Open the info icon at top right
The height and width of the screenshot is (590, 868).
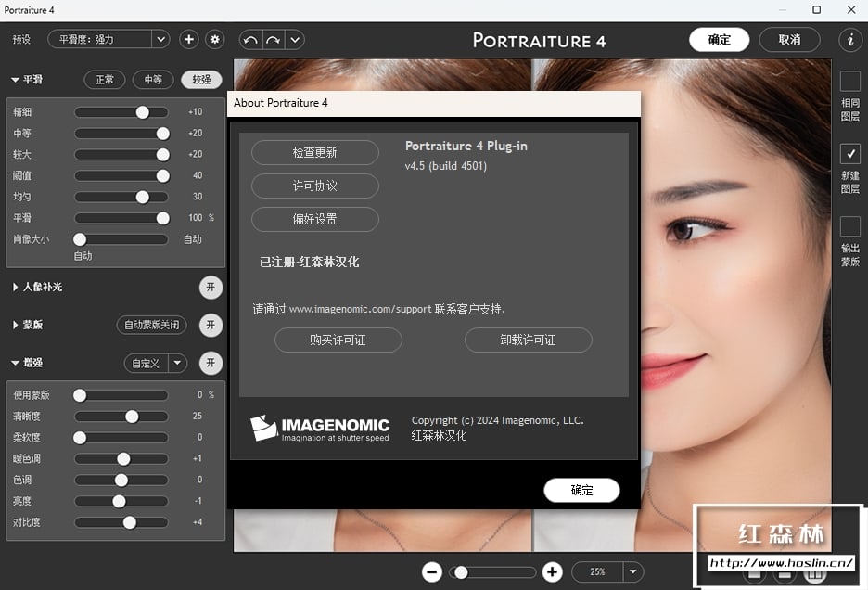[x=850, y=39]
